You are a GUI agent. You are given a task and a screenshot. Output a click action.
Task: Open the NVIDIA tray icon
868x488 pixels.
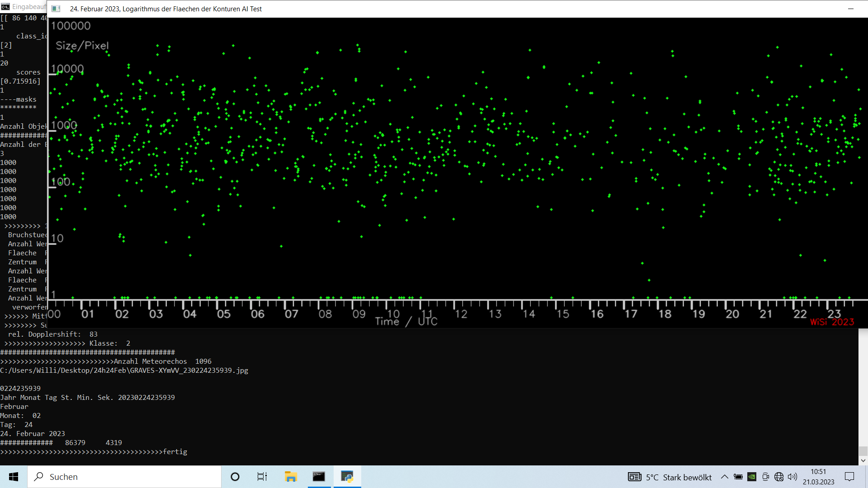click(752, 477)
